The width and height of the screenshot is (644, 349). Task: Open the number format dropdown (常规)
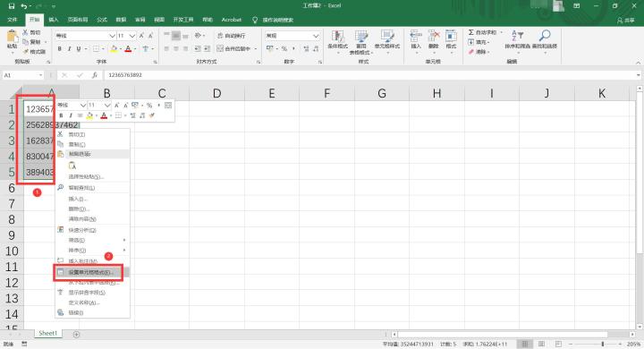pyautogui.click(x=292, y=36)
